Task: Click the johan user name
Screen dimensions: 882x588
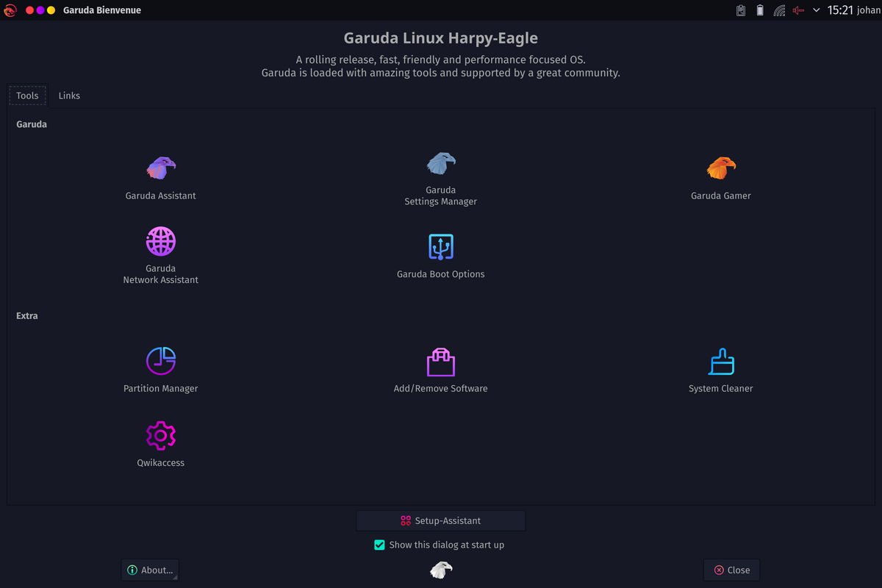Action: click(x=868, y=11)
